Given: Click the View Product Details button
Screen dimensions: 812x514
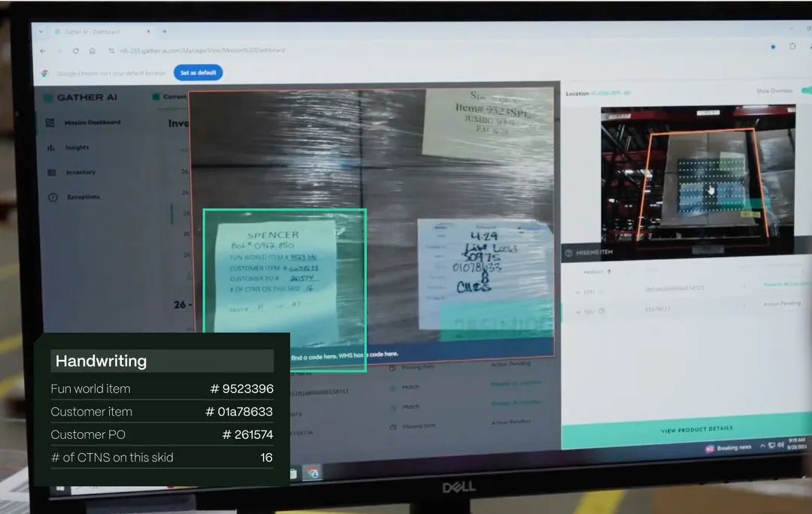Looking at the screenshot, I should point(686,430).
